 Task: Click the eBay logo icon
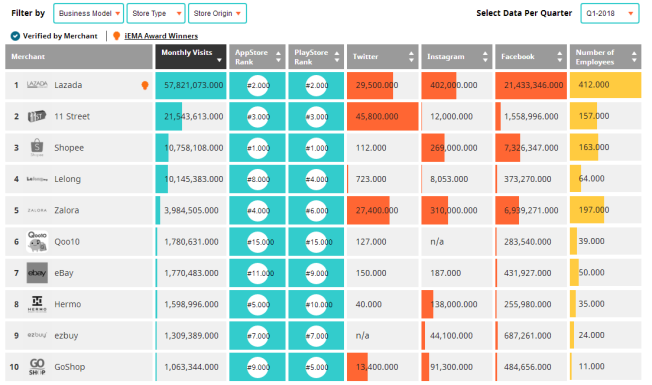point(37,273)
